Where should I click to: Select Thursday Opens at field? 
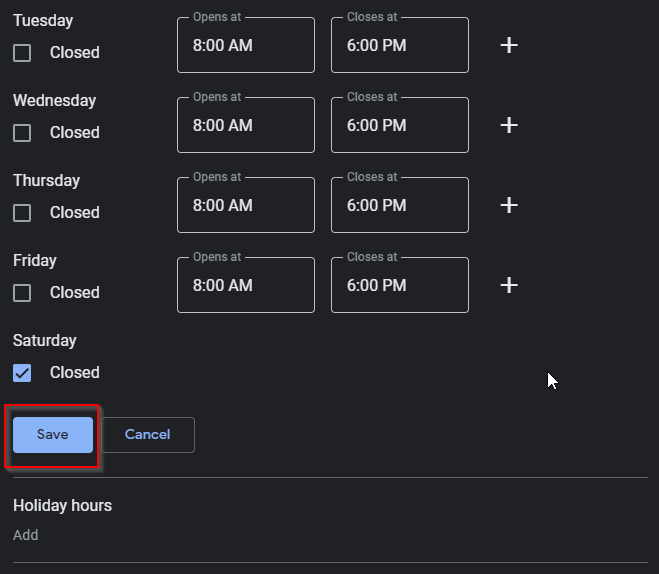pos(246,206)
